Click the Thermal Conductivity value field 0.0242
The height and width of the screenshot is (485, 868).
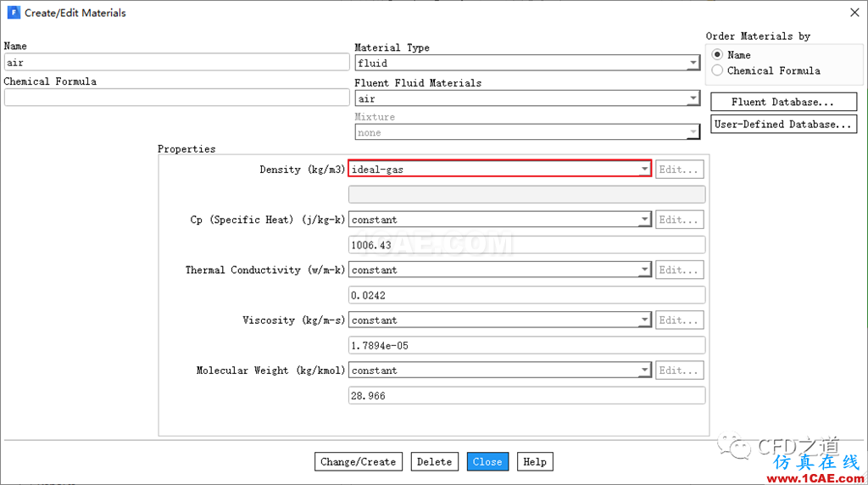click(x=526, y=295)
